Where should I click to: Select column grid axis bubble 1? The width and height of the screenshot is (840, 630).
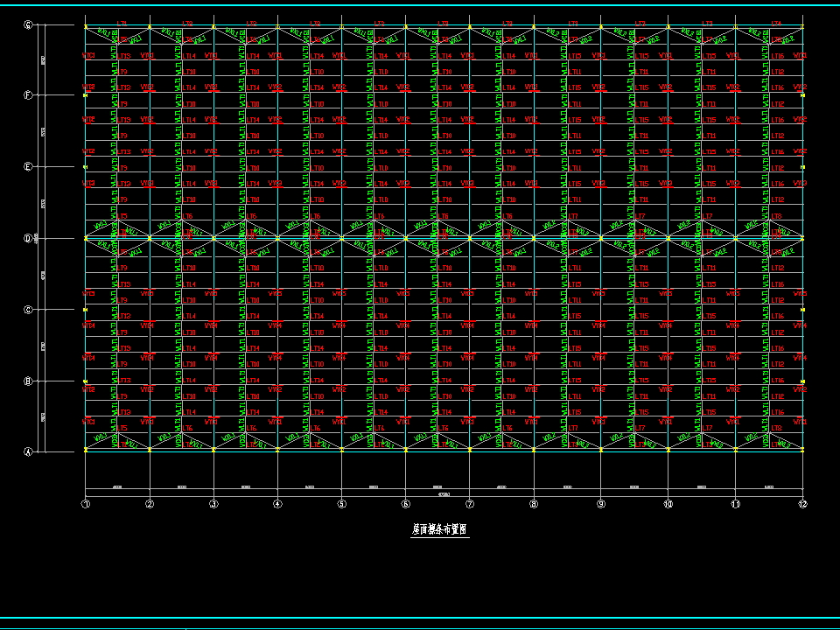tap(85, 504)
